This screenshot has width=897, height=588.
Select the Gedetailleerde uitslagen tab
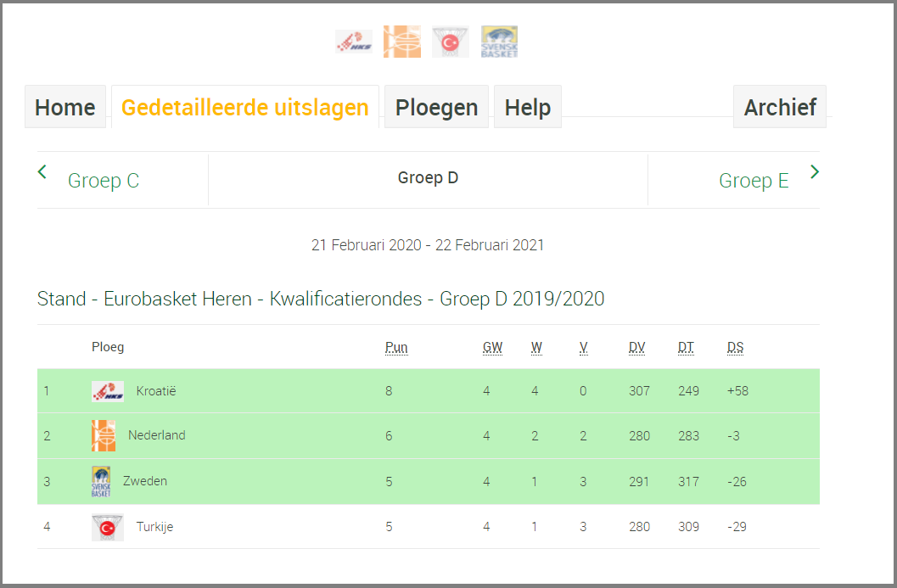tap(245, 107)
